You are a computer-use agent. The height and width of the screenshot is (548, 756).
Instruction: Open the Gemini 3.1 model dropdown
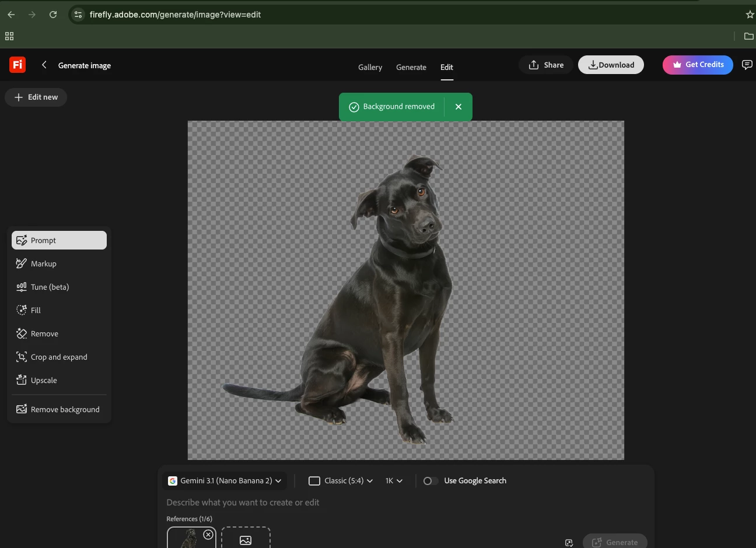pos(225,481)
